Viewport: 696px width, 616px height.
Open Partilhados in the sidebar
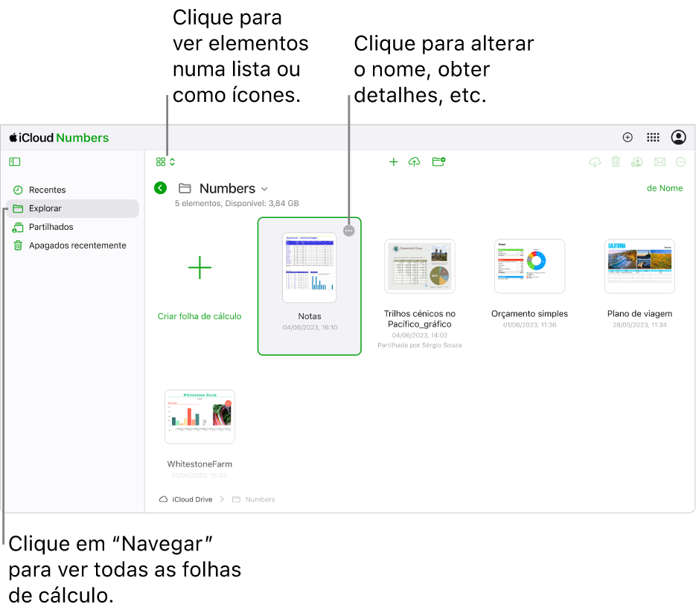click(73, 227)
